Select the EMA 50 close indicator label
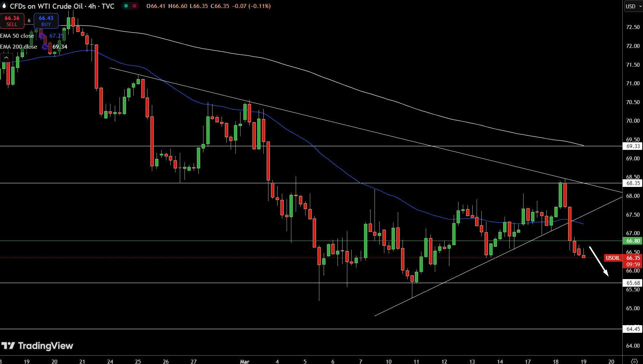This screenshot has width=643, height=364. coord(17,36)
